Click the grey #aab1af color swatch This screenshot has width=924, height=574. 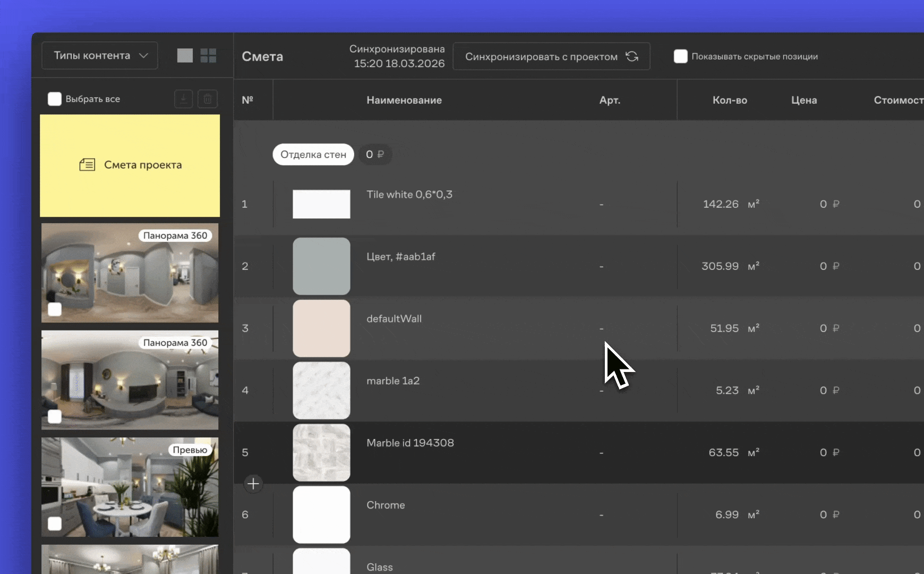click(321, 266)
